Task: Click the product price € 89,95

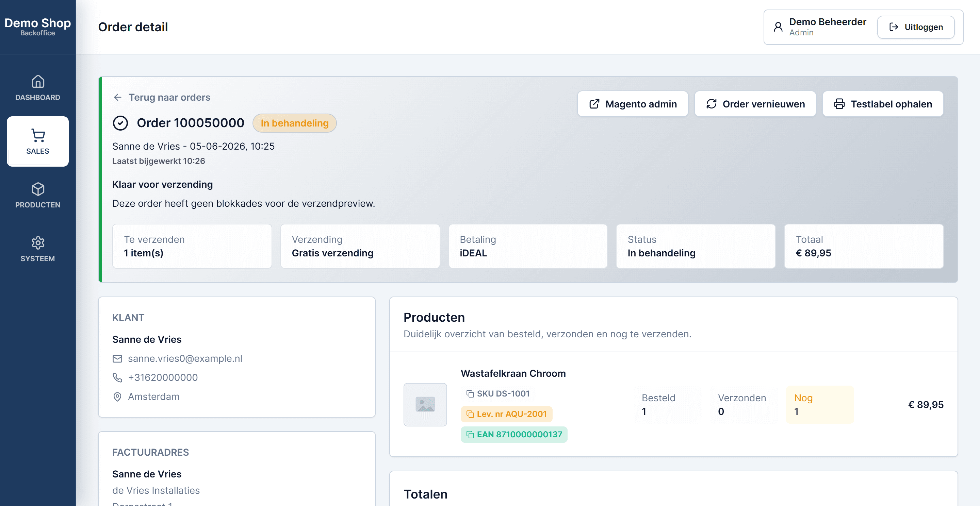Action: (x=926, y=405)
